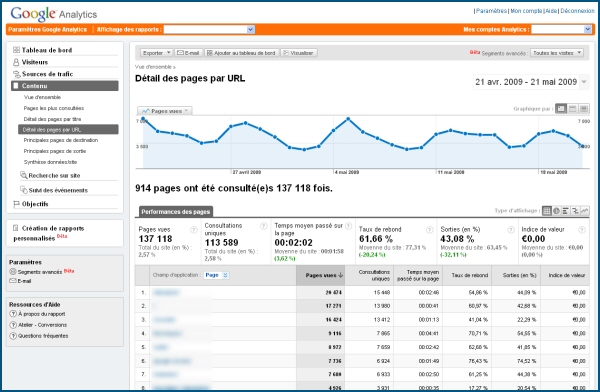Image resolution: width=600 pixels, height=392 pixels.
Task: Click Paramètres link in top right
Action: tap(491, 11)
